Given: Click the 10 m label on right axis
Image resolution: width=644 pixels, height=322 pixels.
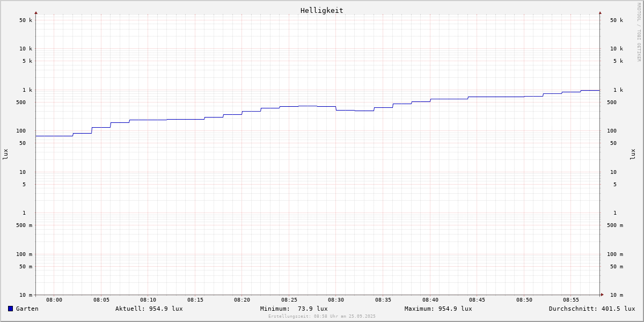Looking at the screenshot, I should coord(617,295).
